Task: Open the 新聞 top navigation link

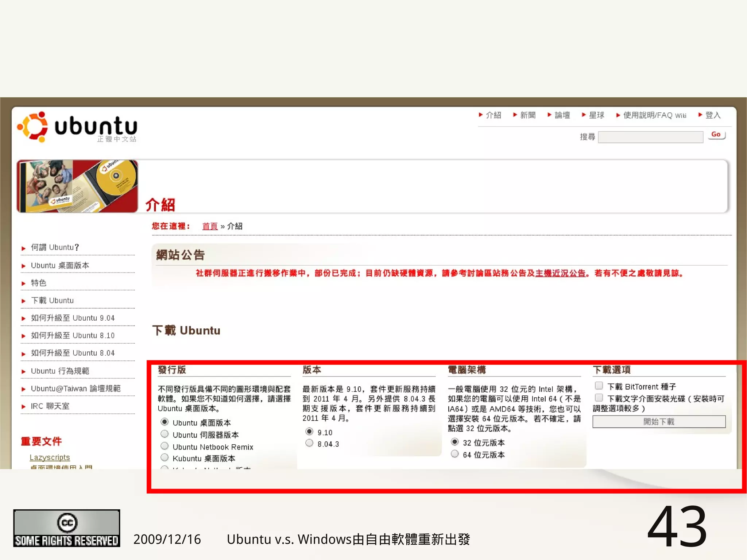Action: [528, 115]
